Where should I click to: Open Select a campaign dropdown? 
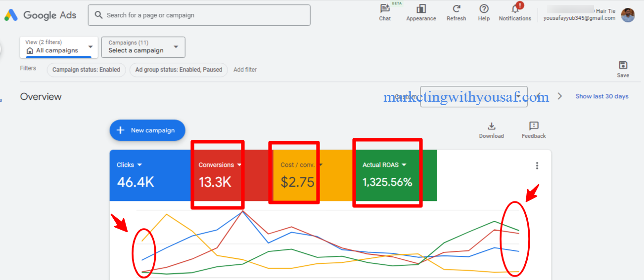click(176, 47)
